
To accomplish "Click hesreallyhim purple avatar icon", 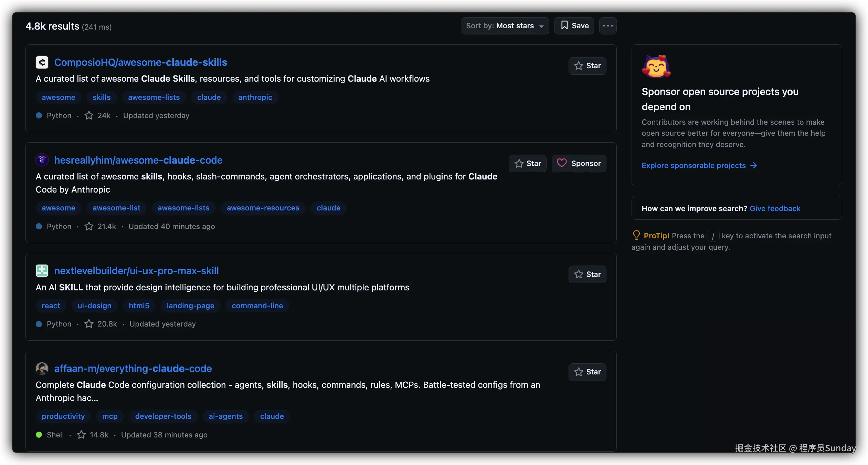I will tap(42, 160).
